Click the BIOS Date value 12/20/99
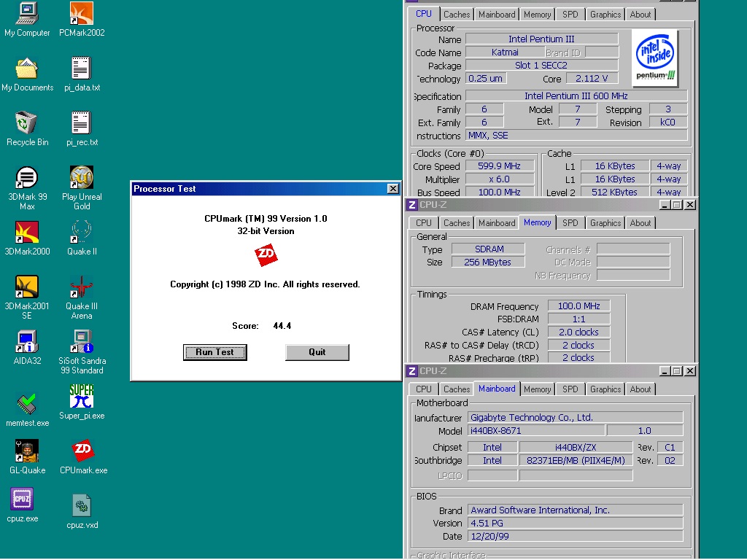This screenshot has height=560, width=747. (x=576, y=536)
